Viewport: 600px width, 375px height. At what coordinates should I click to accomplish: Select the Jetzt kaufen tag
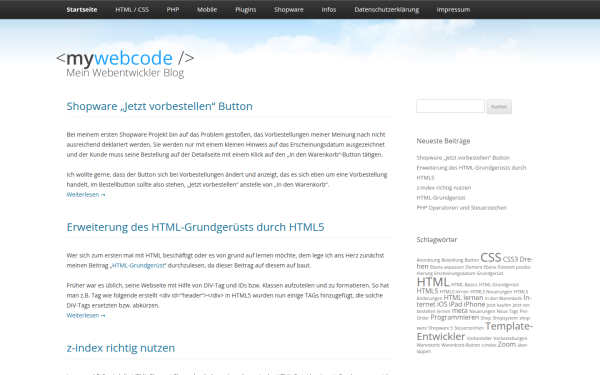[499, 305]
